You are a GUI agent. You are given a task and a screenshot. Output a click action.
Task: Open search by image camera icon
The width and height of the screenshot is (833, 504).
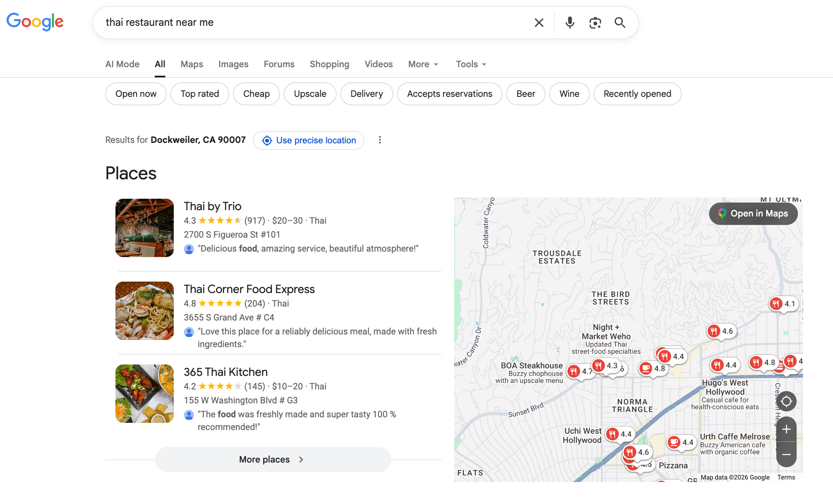click(595, 22)
